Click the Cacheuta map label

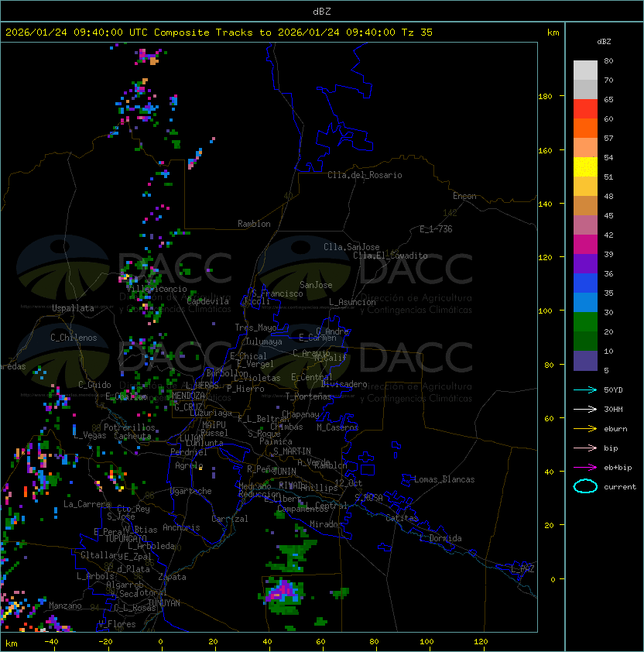click(x=132, y=436)
